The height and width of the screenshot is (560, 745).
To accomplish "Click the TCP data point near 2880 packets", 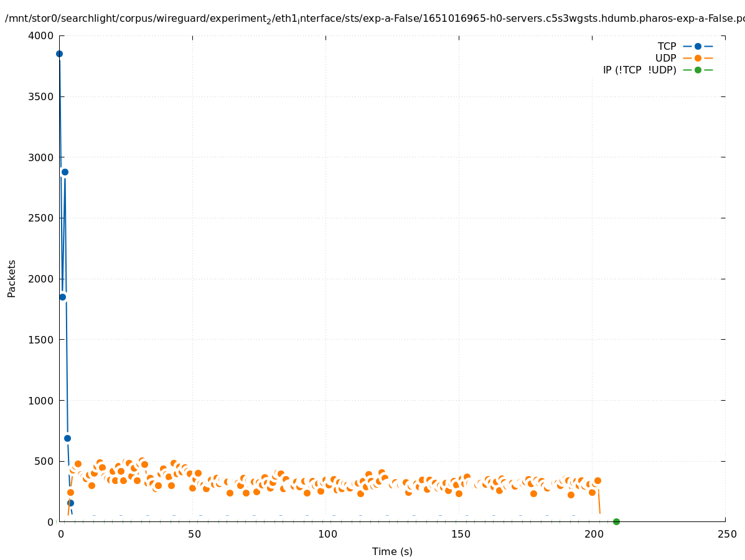I will point(65,172).
